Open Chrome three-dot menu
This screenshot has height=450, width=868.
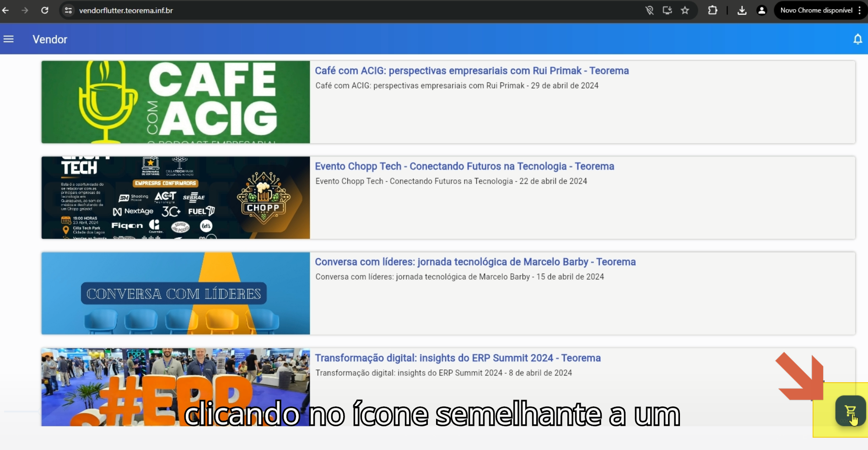point(860,10)
